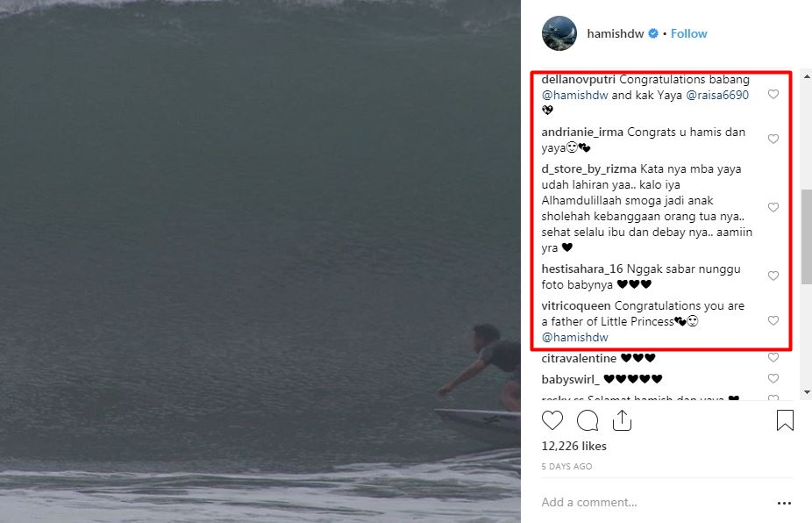Toggle the like heart on citravalentine's comment
The image size is (812, 523).
coord(773,357)
